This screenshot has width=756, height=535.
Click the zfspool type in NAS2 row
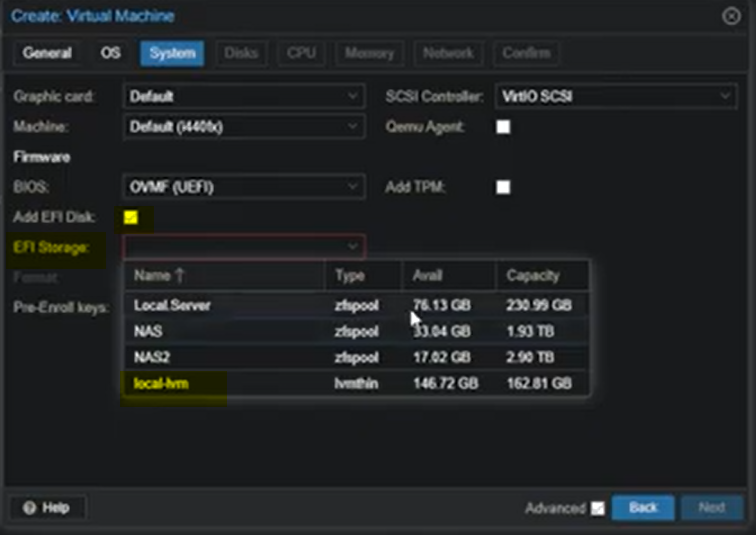pyautogui.click(x=356, y=357)
